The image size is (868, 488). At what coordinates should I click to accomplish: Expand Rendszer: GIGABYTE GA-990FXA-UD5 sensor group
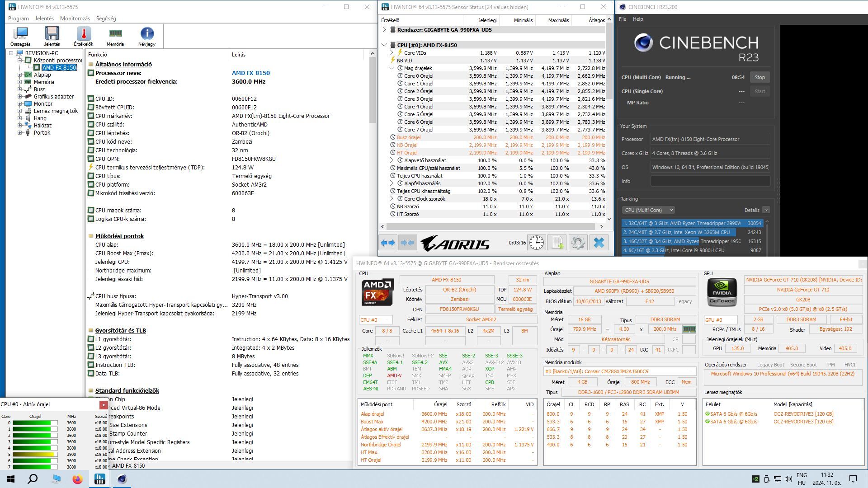[x=385, y=30]
